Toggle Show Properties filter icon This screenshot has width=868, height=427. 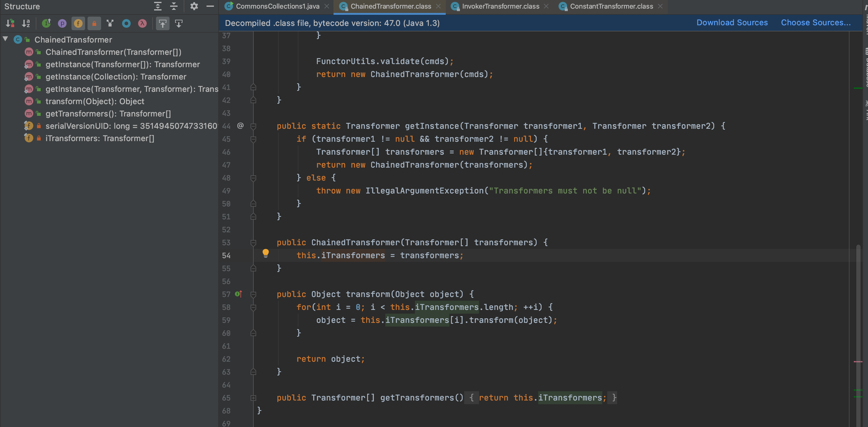click(x=62, y=23)
